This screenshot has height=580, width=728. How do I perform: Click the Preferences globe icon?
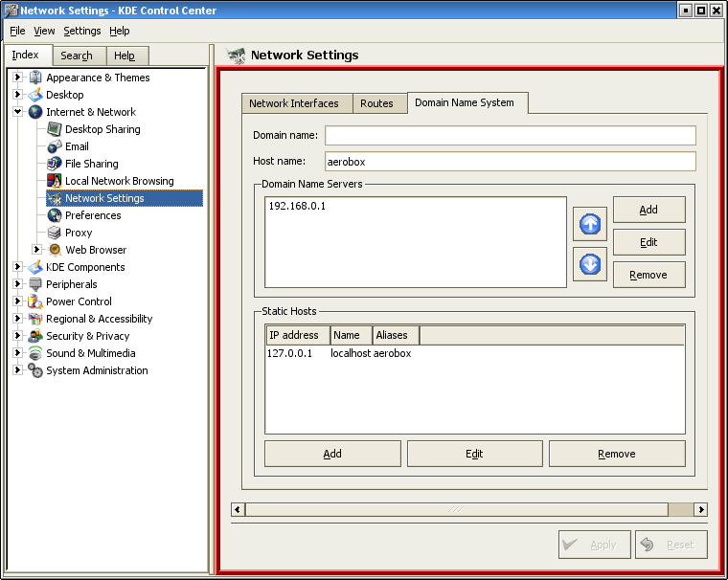click(55, 215)
